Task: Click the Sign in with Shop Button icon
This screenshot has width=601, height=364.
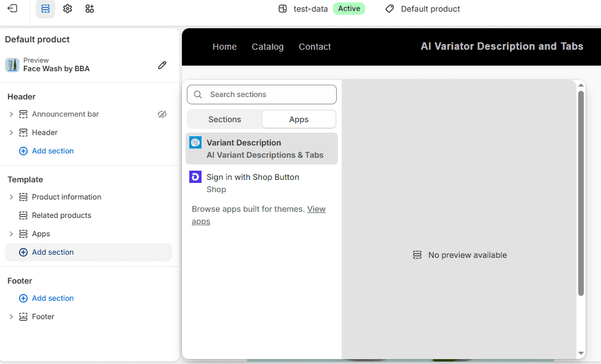Action: tap(195, 177)
